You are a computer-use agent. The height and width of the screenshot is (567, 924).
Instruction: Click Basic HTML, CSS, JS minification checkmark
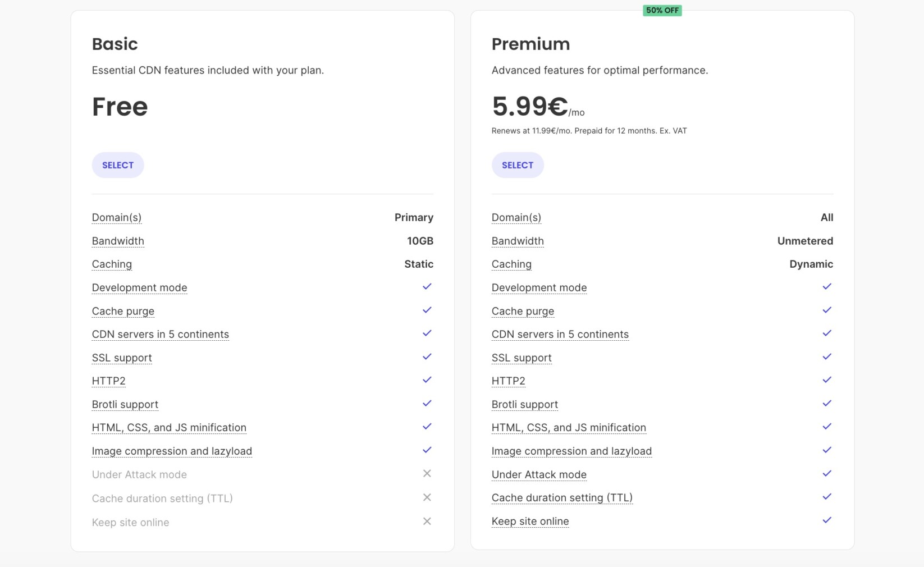[427, 427]
